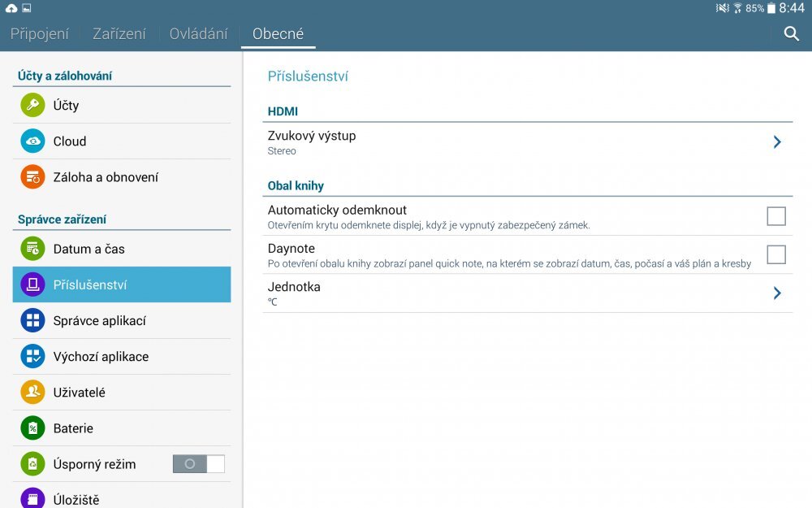Viewport: 812px width, 508px height.
Task: Enable Automaticky odemknout checkbox
Action: (x=776, y=215)
